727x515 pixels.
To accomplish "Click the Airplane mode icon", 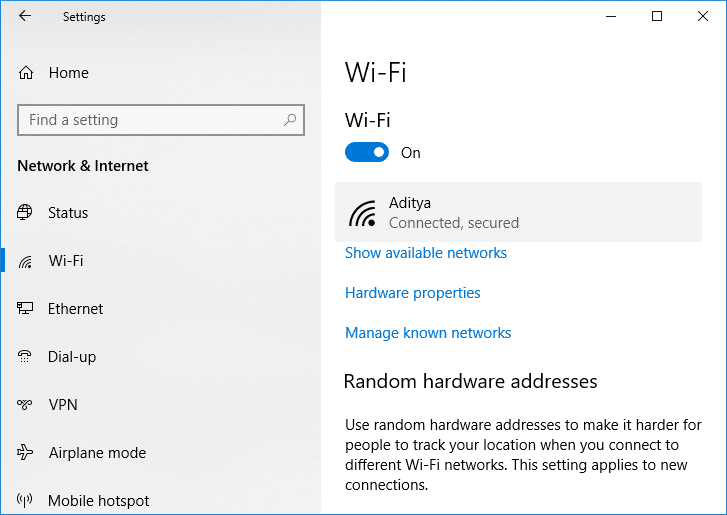I will 26,453.
